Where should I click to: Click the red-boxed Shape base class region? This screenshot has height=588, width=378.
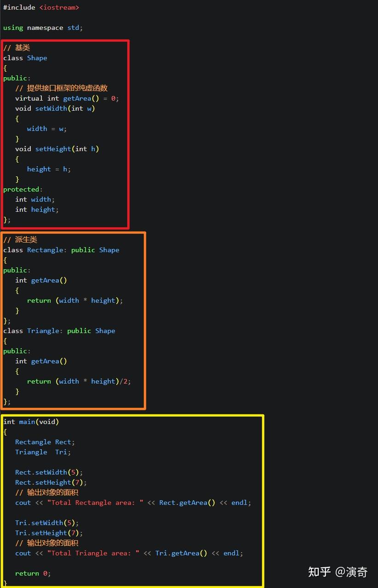(x=64, y=133)
